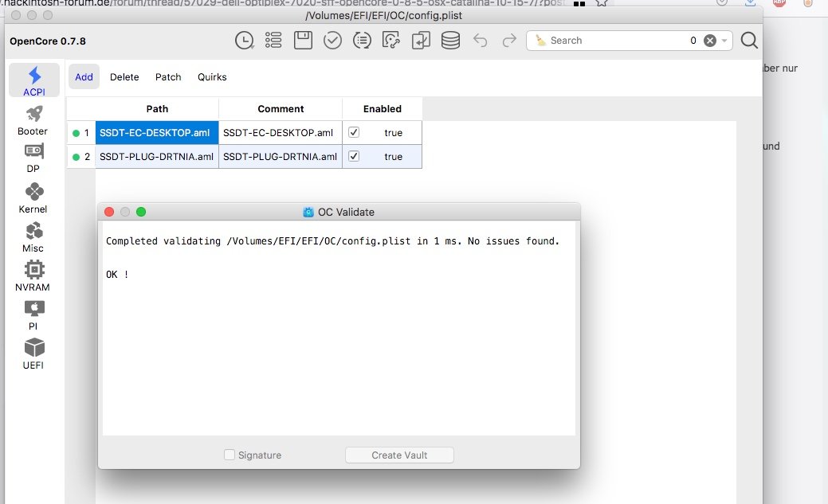Screen dimensions: 828x504
Task: Open the Misc sidebar section
Action: pyautogui.click(x=33, y=237)
